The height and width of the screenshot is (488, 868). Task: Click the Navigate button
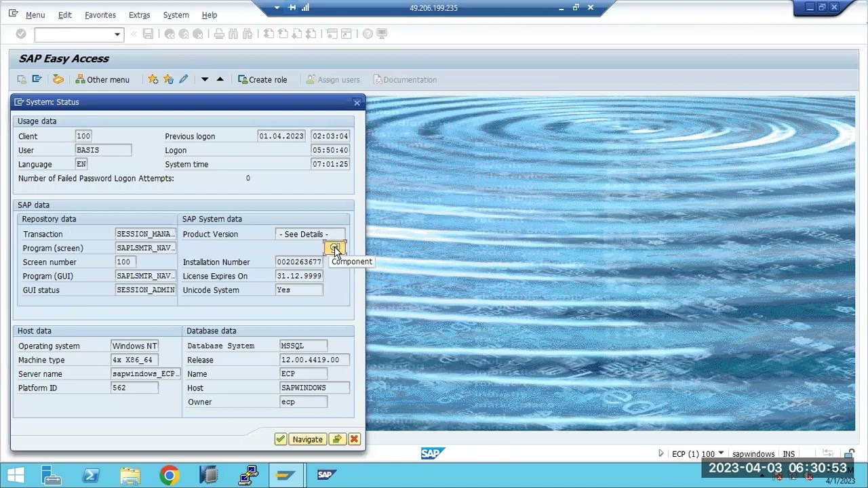307,439
